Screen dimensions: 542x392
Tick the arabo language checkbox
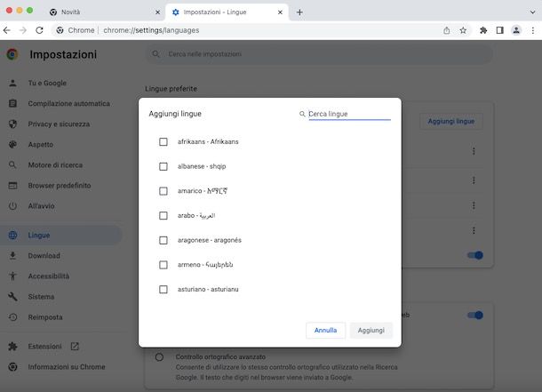(163, 215)
